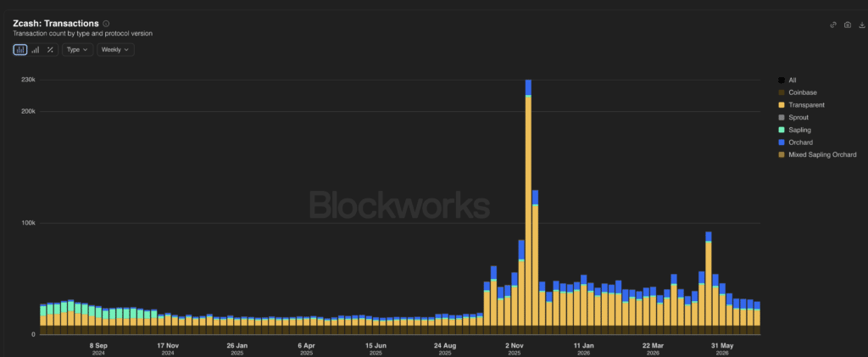The width and height of the screenshot is (868, 357).
Task: Click the blue Orchard legend swatch
Action: click(x=781, y=142)
